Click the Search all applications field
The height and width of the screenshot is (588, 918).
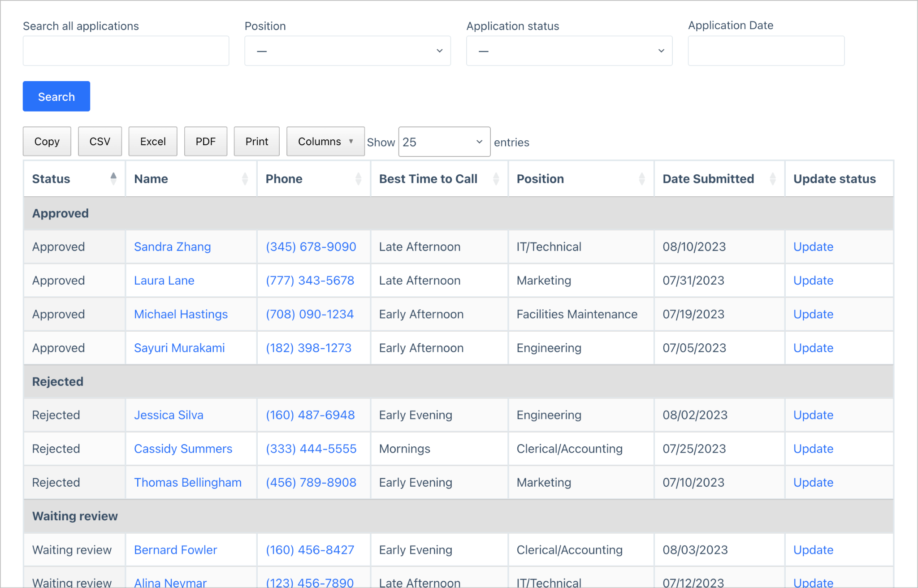(x=126, y=51)
